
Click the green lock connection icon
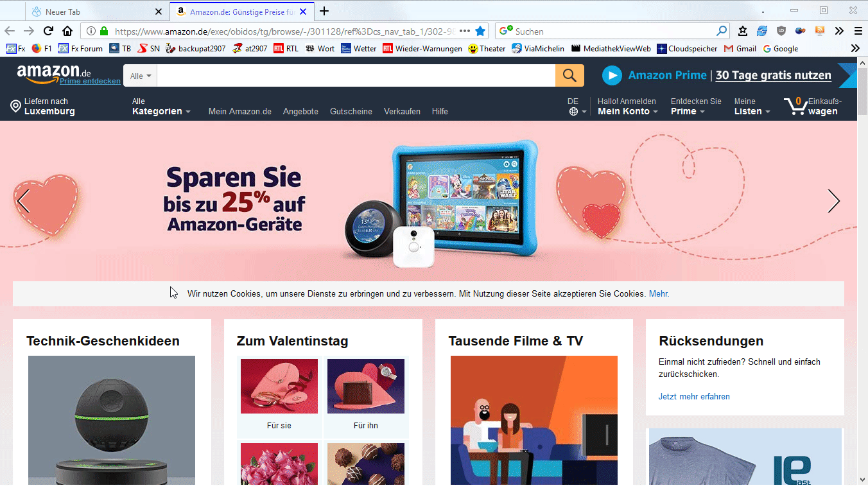pos(104,31)
